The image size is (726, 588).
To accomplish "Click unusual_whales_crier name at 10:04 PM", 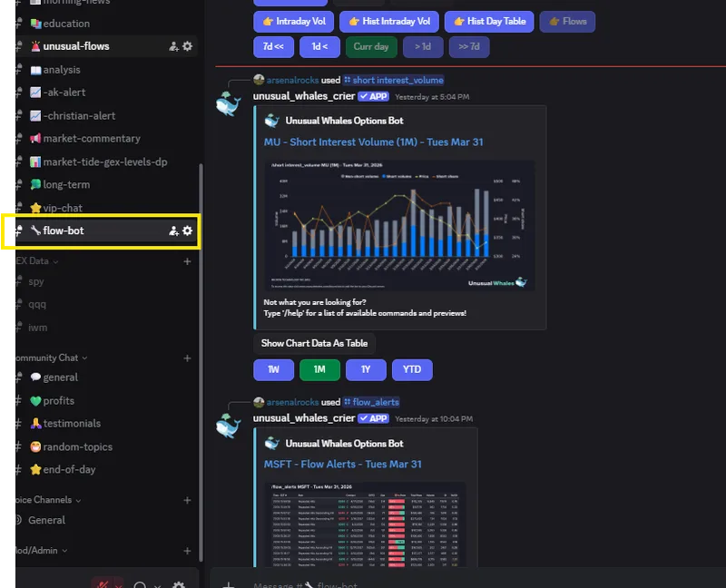I will [304, 418].
